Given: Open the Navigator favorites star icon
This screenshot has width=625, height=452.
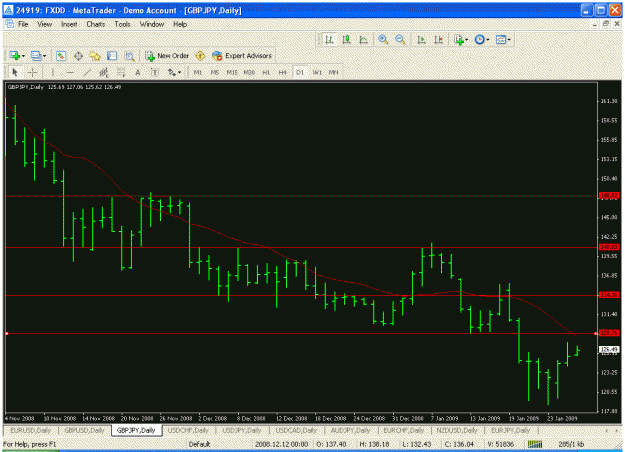Looking at the screenshot, I should (95, 56).
